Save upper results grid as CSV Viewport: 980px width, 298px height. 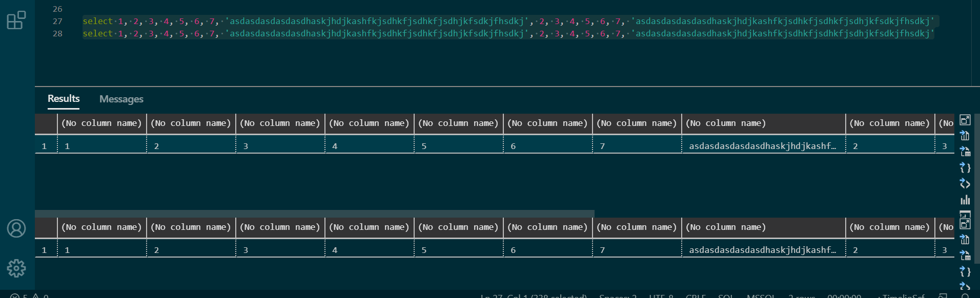pyautogui.click(x=965, y=136)
